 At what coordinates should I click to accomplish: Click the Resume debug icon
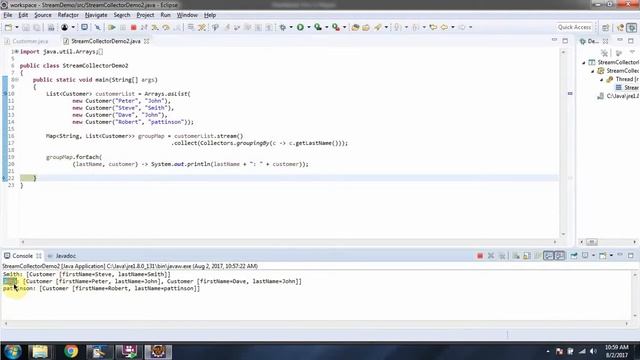click(x=111, y=27)
